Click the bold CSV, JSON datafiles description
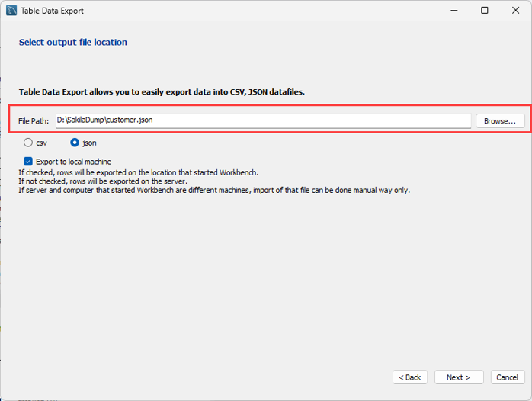 tap(162, 92)
